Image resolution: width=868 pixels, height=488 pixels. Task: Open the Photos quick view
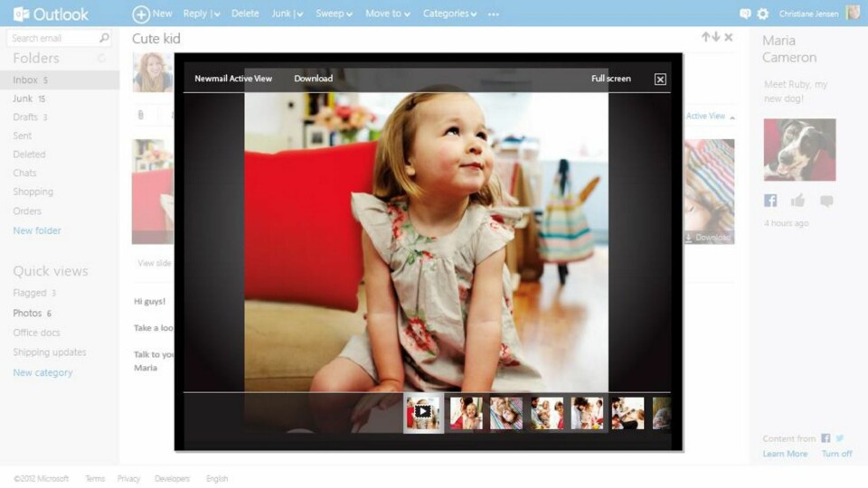coord(27,313)
